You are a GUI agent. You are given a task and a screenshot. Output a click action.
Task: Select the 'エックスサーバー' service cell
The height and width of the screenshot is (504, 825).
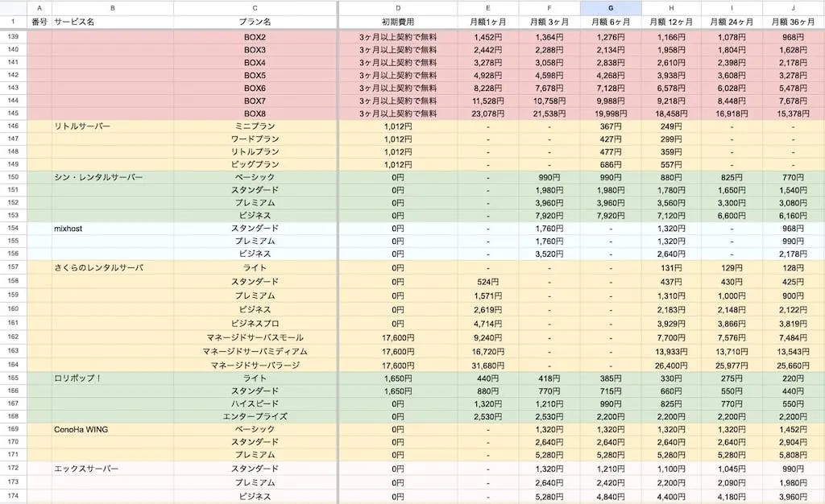113,469
